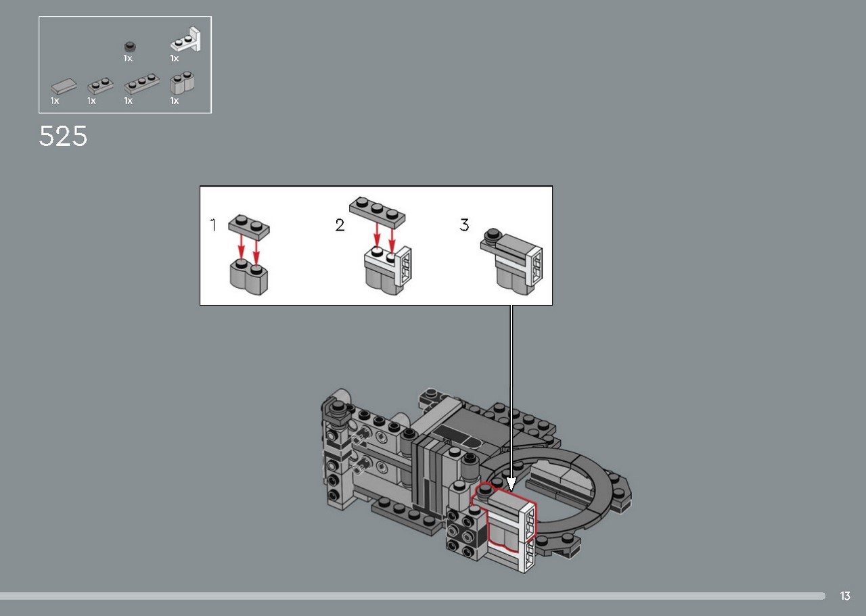This screenshot has height=616, width=866.
Task: Click the round 1x1 stud part in parts list
Action: click(x=131, y=47)
